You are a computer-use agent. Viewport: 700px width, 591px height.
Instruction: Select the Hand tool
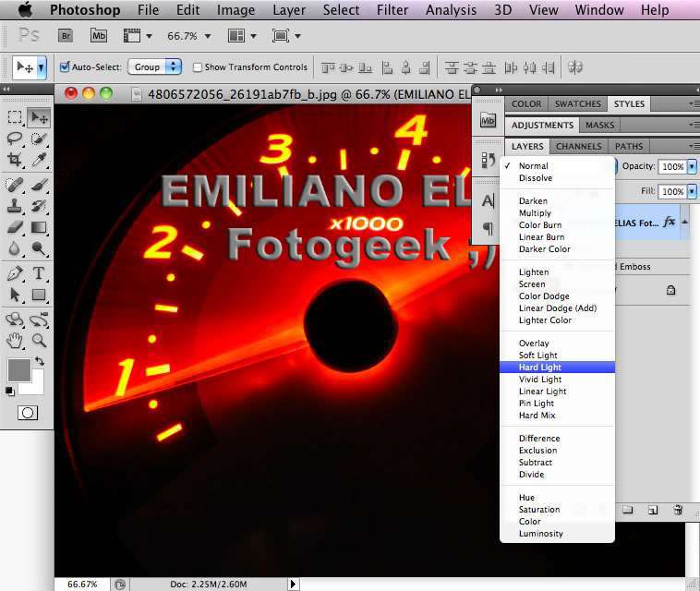coord(15,341)
